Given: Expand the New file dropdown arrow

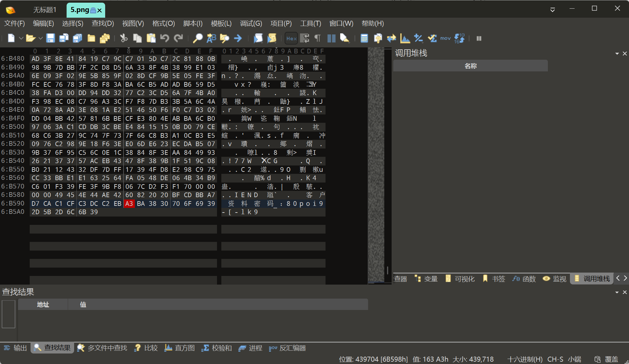Looking at the screenshot, I should click(21, 38).
